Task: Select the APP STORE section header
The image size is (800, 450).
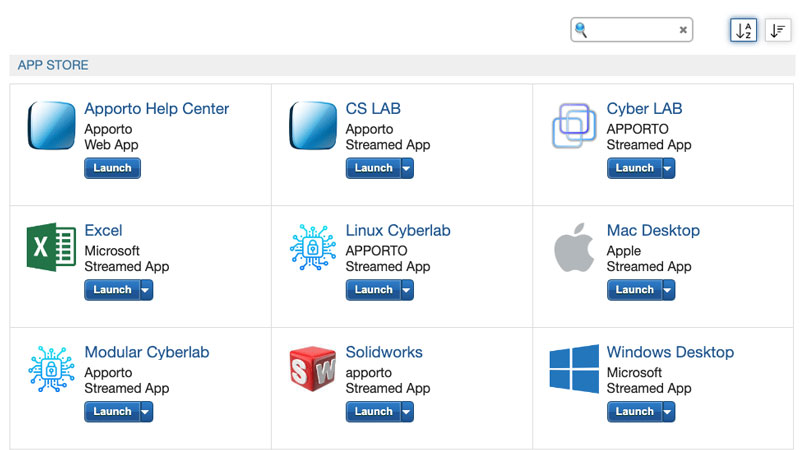Action: 53,65
